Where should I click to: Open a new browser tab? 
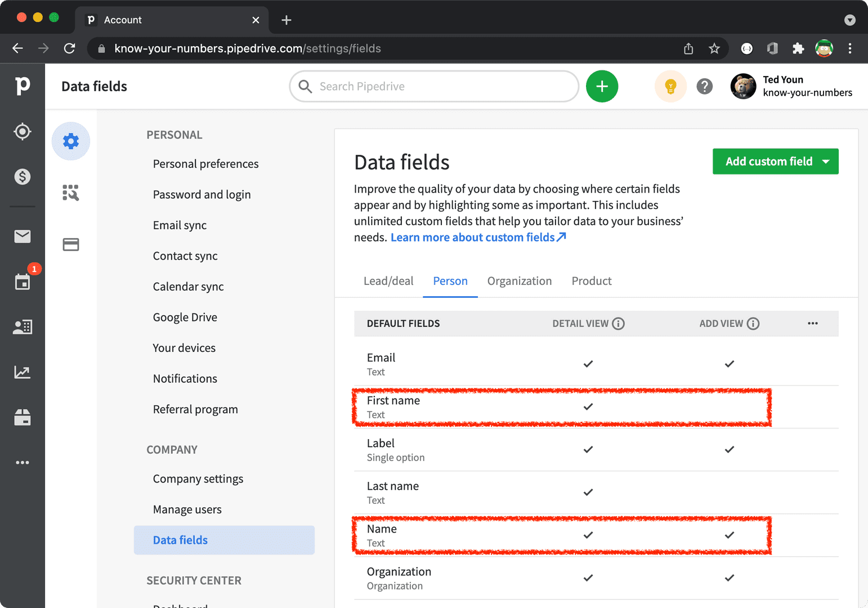point(287,20)
